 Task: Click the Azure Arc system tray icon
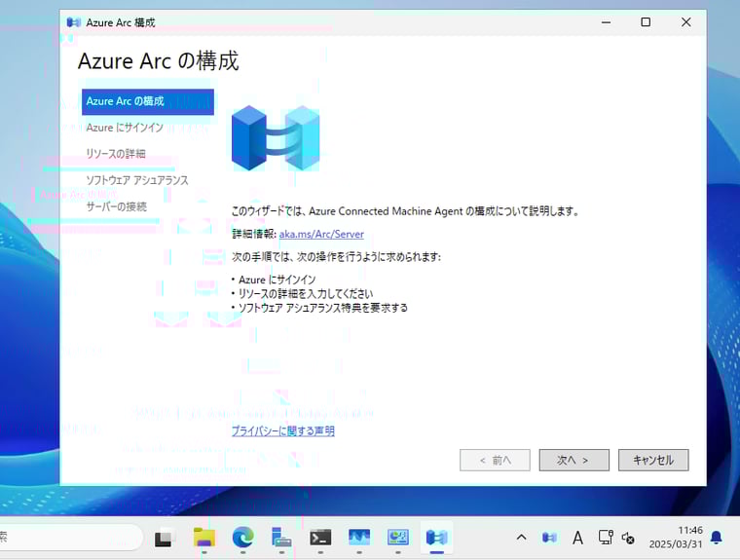[x=549, y=538]
